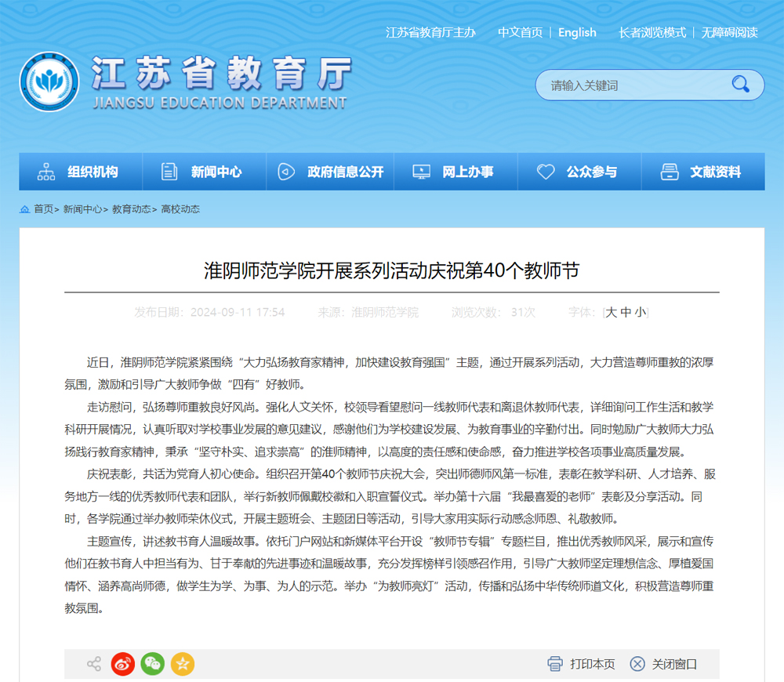Set font size to 大
Image resolution: width=784 pixels, height=682 pixels.
(611, 313)
